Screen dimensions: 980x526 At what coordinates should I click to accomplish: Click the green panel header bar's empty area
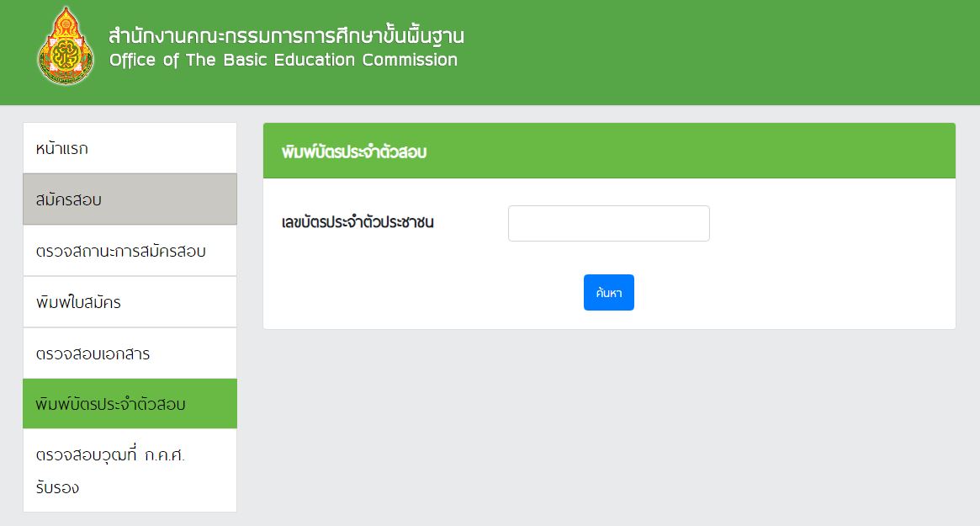point(687,151)
